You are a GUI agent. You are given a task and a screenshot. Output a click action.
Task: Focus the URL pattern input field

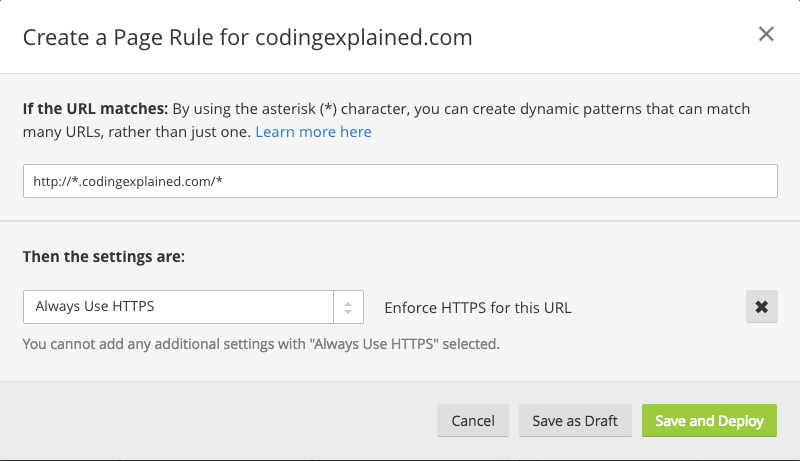400,181
